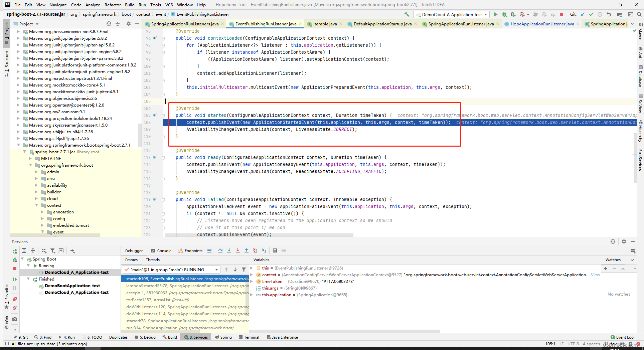Open the VCS menu
This screenshot has height=350, width=644.
(169, 5)
